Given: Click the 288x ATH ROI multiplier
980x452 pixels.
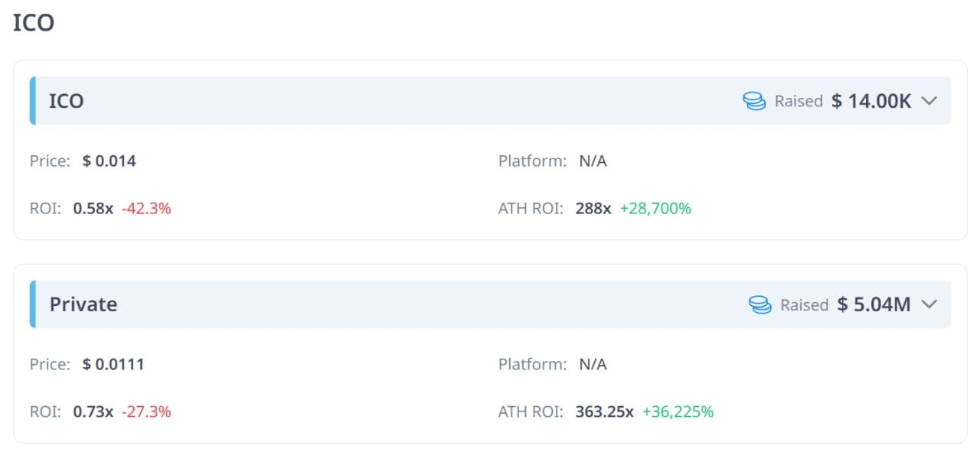Looking at the screenshot, I should click(x=593, y=208).
